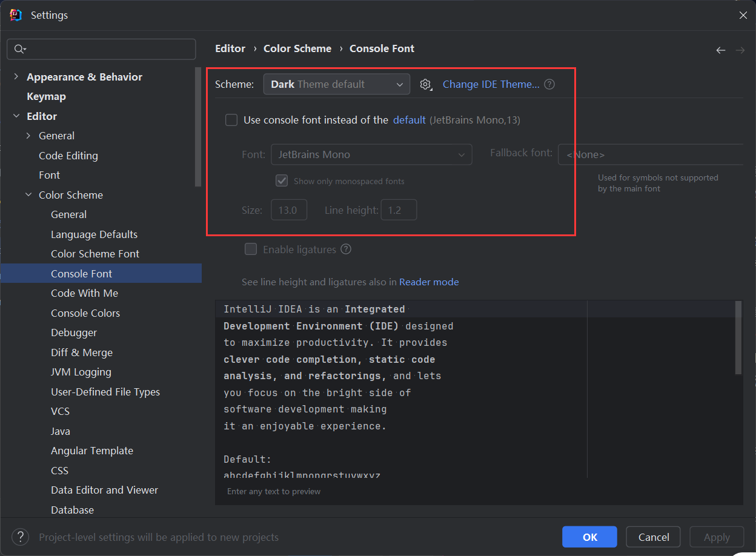
Task: Open the Scheme dropdown Dark Theme default
Action: [337, 84]
